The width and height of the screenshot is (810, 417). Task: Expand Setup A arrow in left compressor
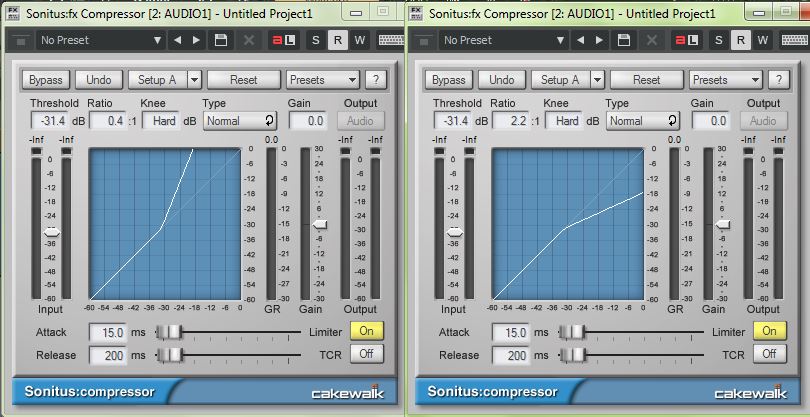click(x=194, y=80)
